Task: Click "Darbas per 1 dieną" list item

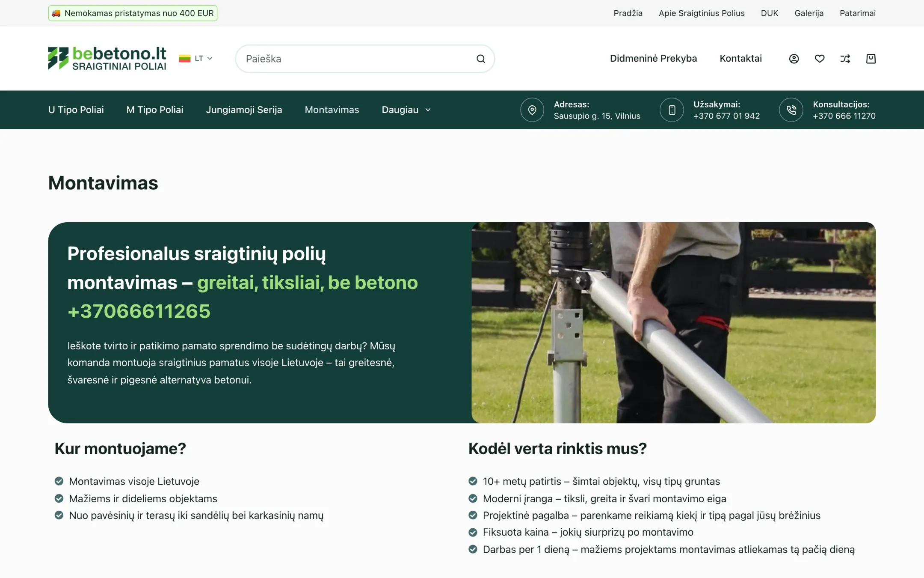Action: pos(669,549)
